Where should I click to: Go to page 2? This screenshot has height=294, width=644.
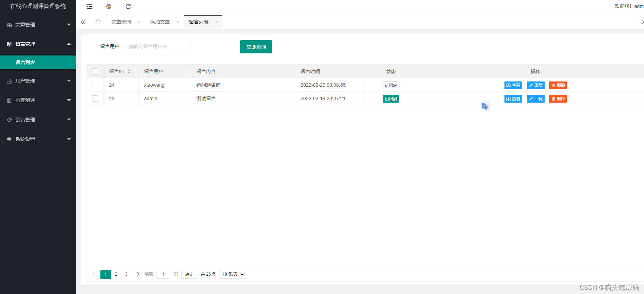click(x=116, y=274)
